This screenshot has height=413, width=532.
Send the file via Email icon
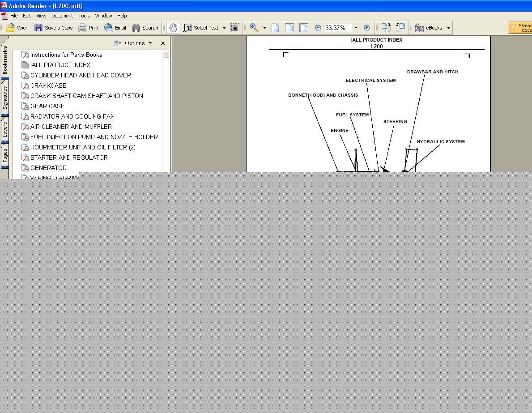pos(109,28)
